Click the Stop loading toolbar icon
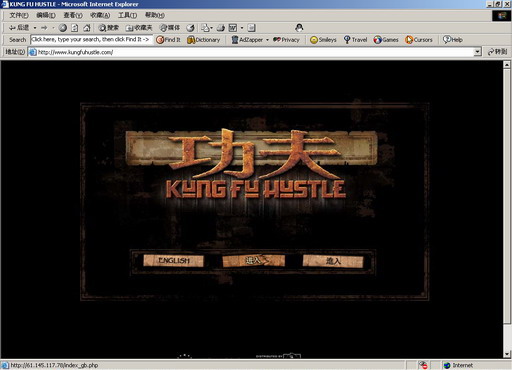This screenshot has width=512, height=370. click(x=63, y=28)
